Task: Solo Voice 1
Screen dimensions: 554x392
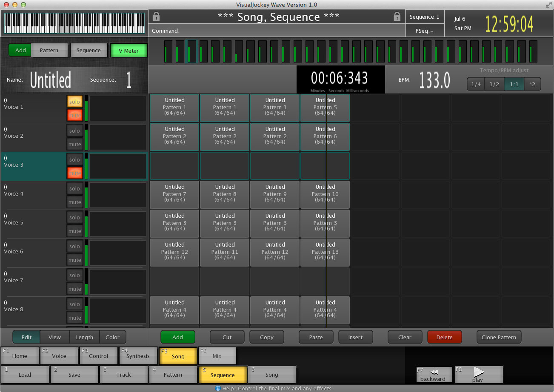Action: (x=74, y=102)
